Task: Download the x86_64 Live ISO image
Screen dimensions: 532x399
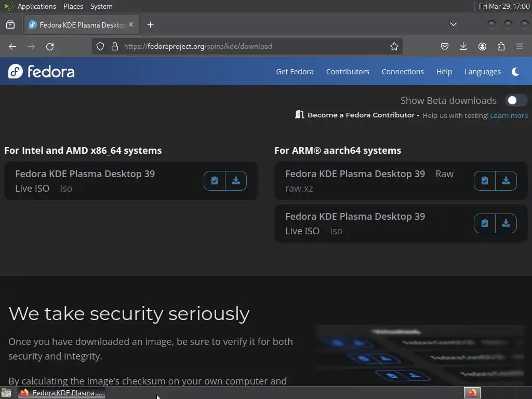Action: point(236,180)
